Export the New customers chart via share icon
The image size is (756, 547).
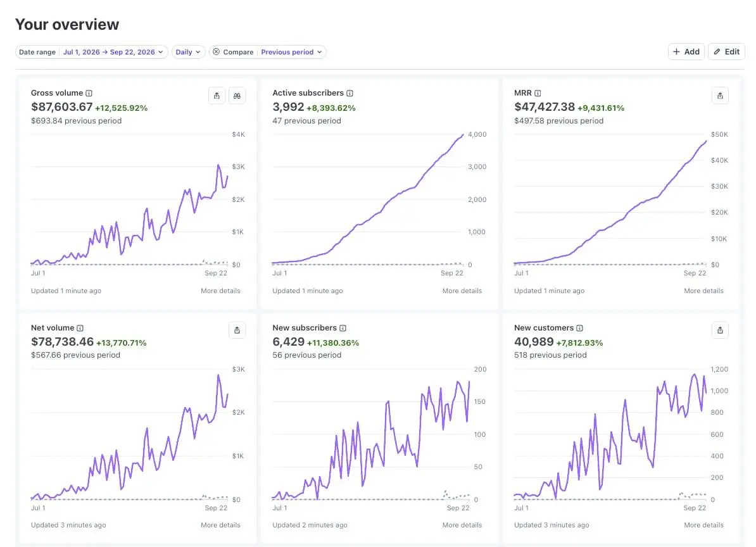(720, 330)
